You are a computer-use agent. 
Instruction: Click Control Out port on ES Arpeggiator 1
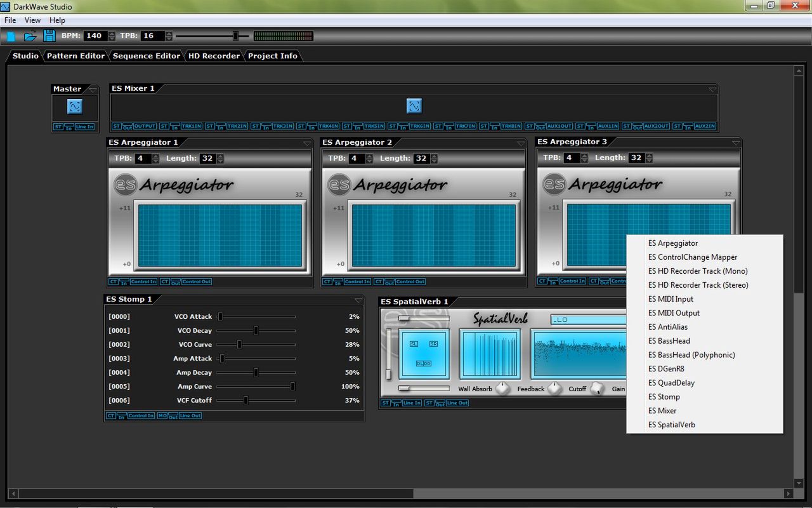tap(197, 281)
